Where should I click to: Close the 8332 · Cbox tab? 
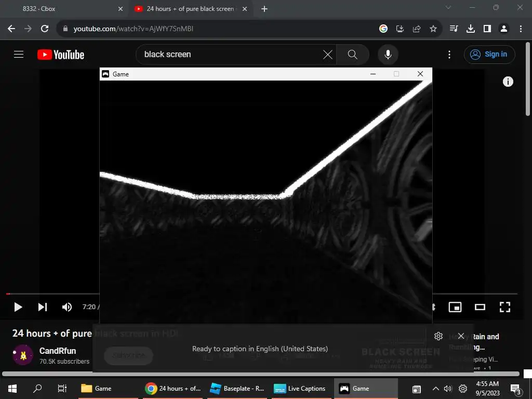(x=121, y=9)
